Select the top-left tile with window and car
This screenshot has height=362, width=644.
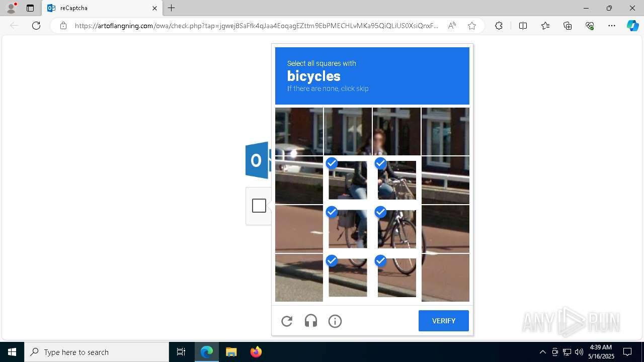pos(299,131)
